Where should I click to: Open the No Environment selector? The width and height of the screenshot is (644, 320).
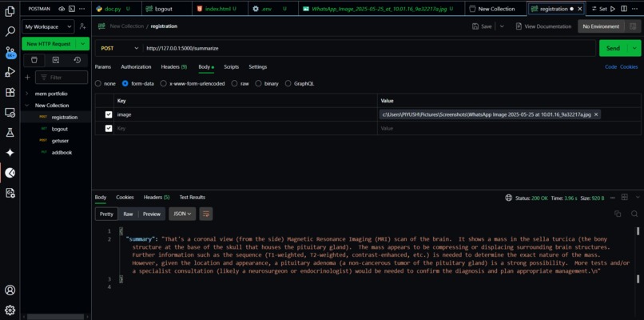pyautogui.click(x=601, y=26)
